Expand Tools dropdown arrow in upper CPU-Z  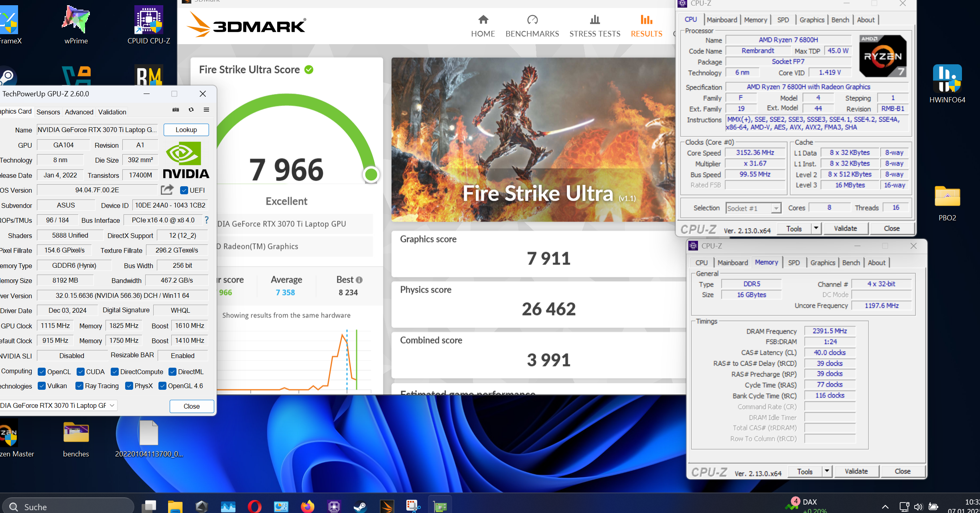pos(816,228)
